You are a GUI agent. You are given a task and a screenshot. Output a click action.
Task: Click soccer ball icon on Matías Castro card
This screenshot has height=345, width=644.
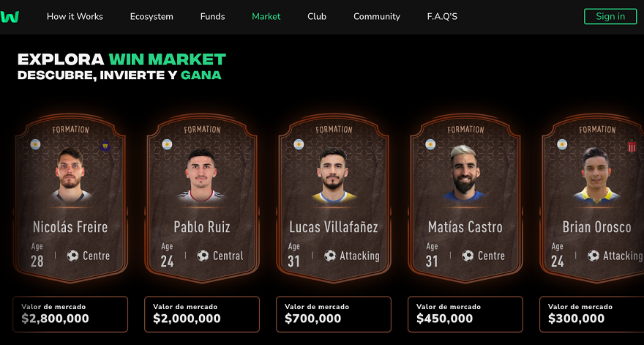(468, 256)
